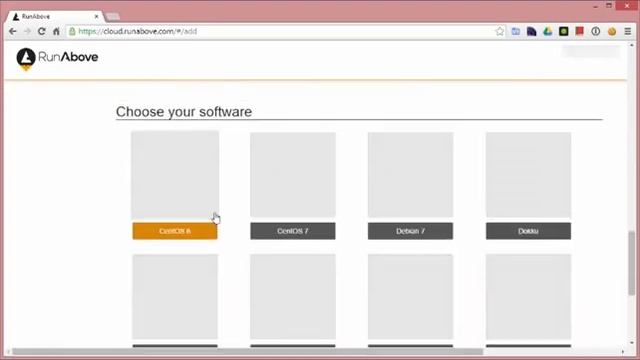Open the browser home page icon
Screen dimensions: 640x360
(x=56, y=31)
